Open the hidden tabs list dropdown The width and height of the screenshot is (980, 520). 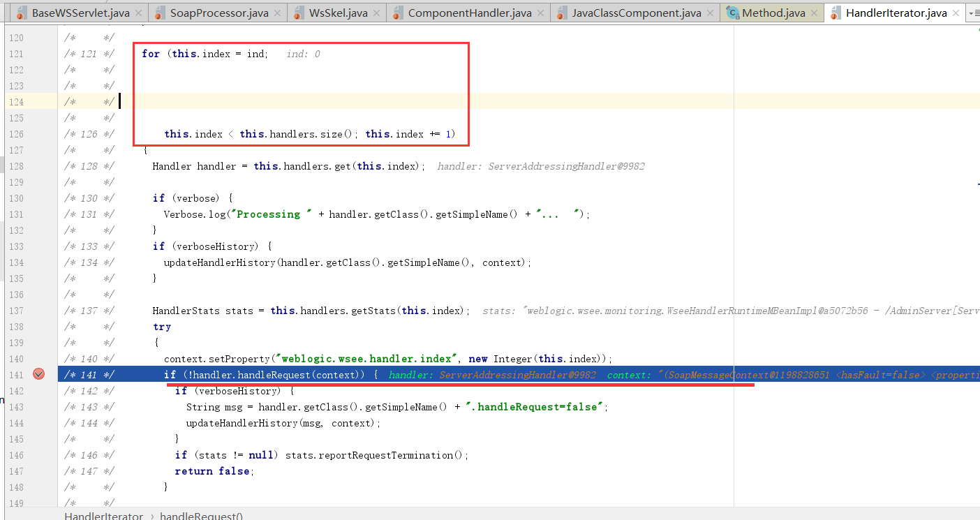(x=973, y=13)
